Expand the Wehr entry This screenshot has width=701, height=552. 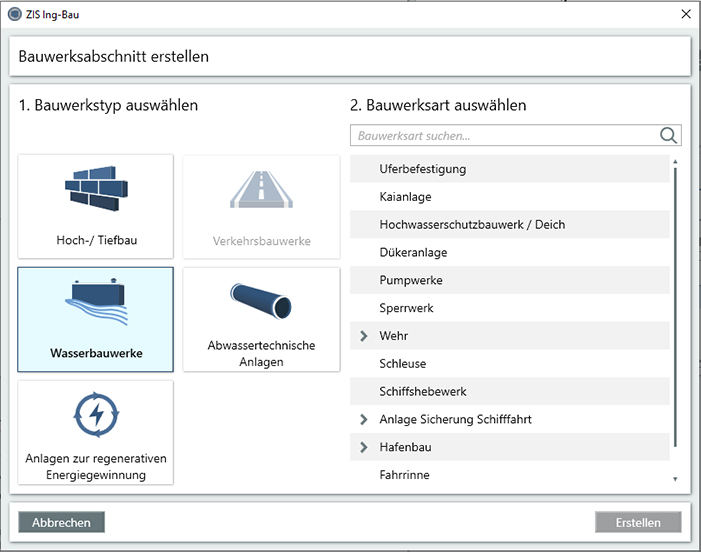point(364,336)
